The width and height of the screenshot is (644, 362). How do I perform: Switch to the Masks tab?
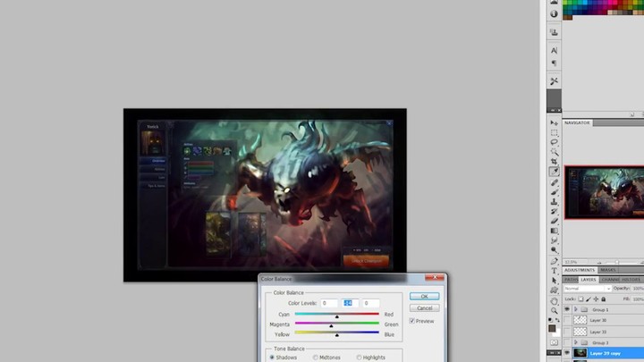click(608, 270)
